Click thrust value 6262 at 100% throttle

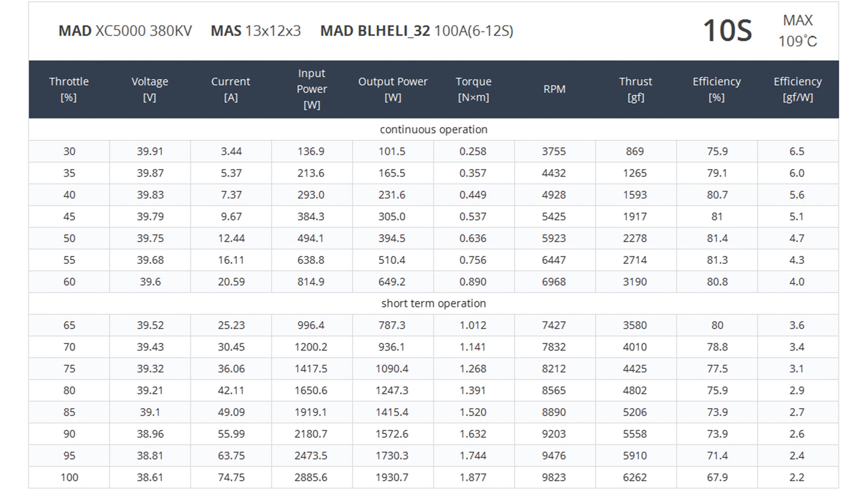[x=635, y=477]
